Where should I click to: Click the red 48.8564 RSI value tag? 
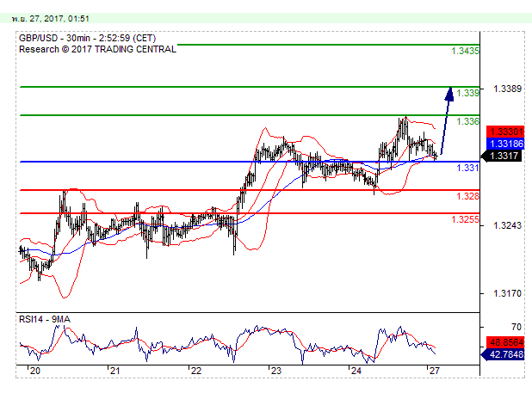[505, 342]
